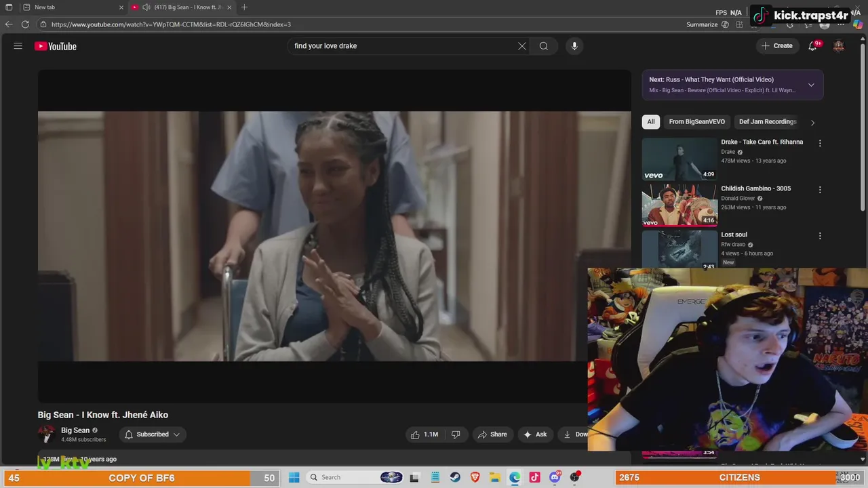Open OBS Studio from the taskbar
The height and width of the screenshot is (488, 868).
pyautogui.click(x=575, y=477)
